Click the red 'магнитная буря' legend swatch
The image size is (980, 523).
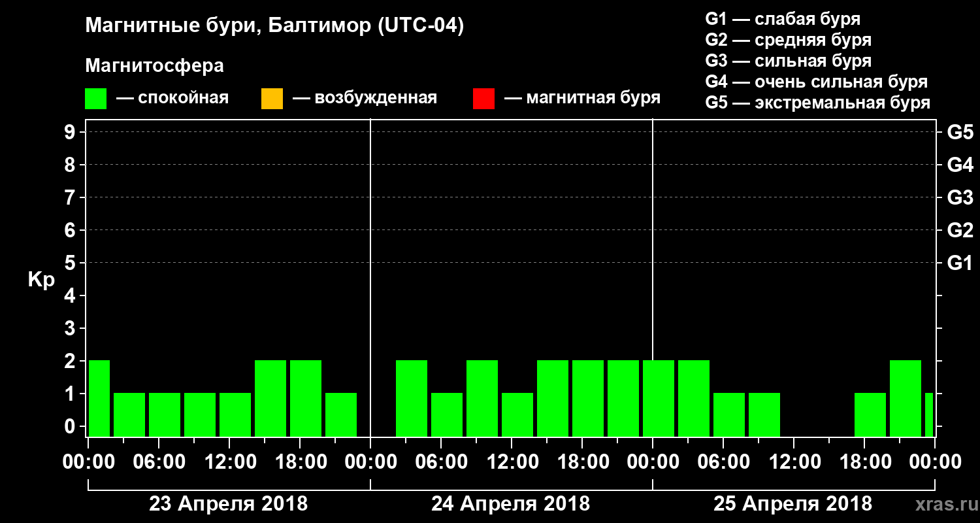(483, 99)
